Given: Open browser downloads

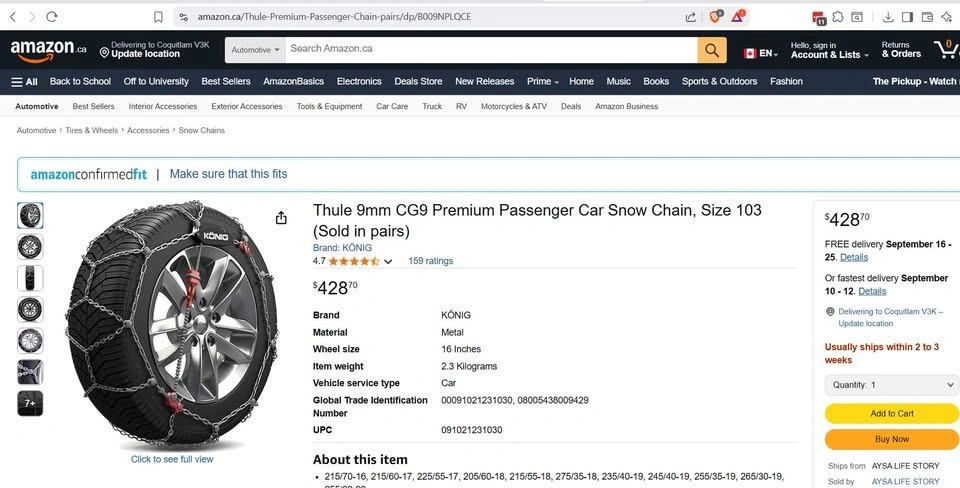Looking at the screenshot, I should (887, 17).
